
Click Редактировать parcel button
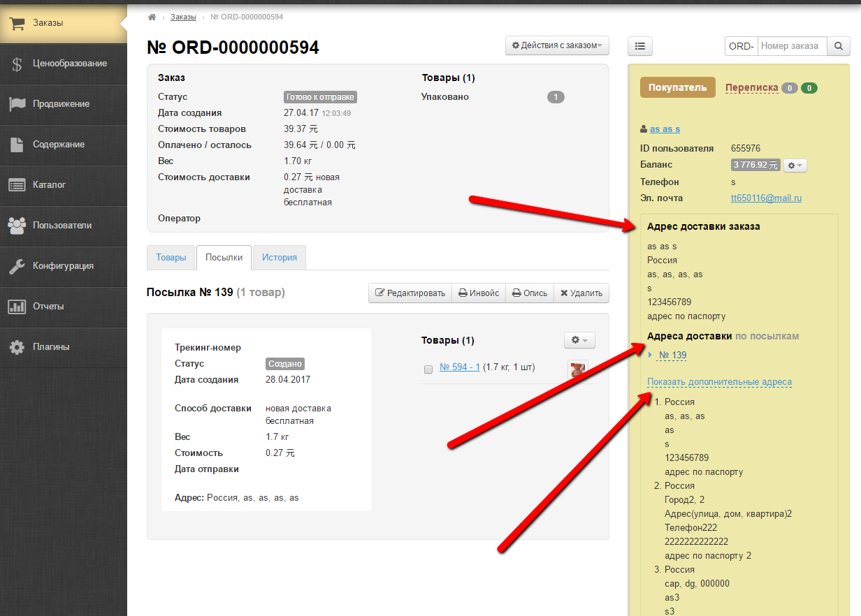(410, 293)
